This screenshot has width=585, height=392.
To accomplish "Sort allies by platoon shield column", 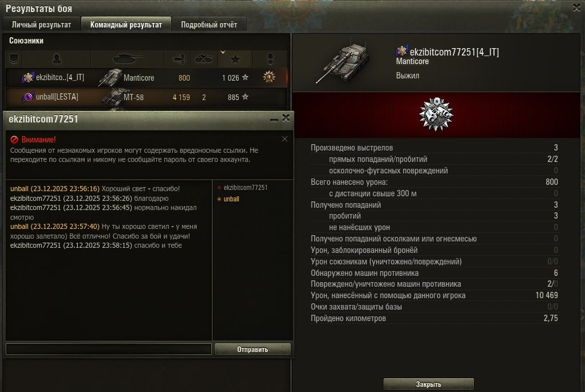I will [x=14, y=59].
